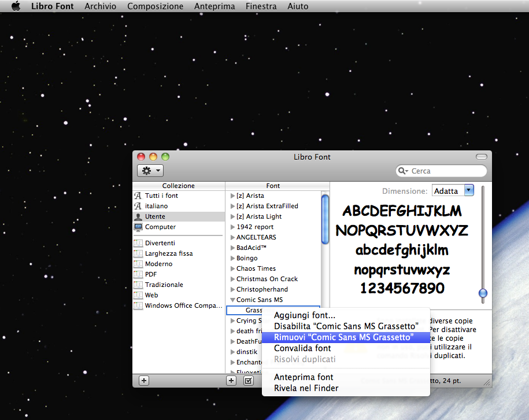Select the Computer collection
Image resolution: width=529 pixels, height=420 pixels.
pos(179,227)
